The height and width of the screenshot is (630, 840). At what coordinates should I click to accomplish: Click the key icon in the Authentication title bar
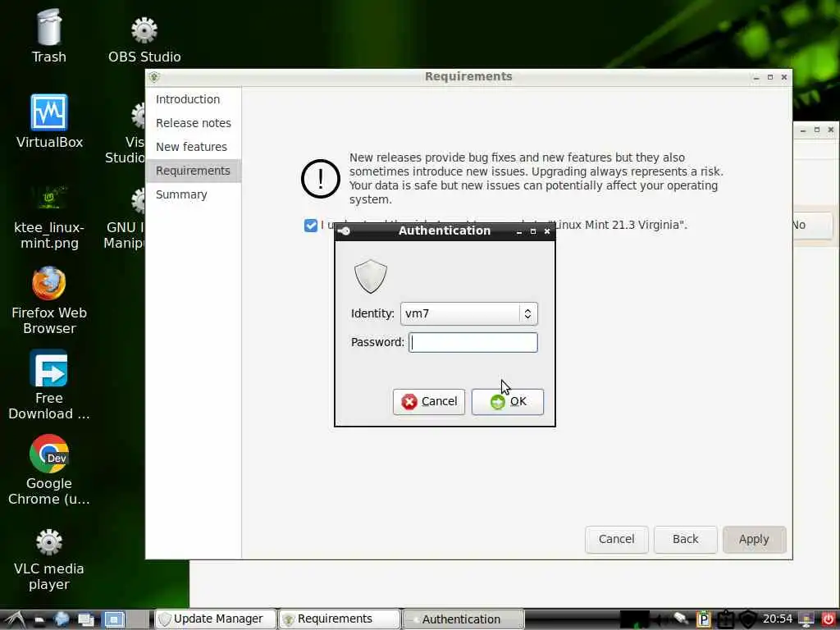[344, 231]
